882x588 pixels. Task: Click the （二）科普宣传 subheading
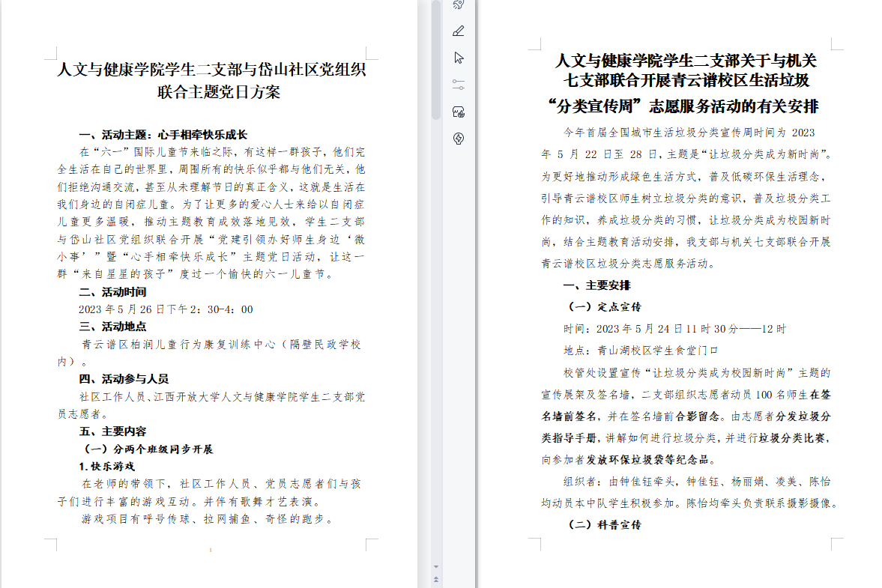[605, 525]
